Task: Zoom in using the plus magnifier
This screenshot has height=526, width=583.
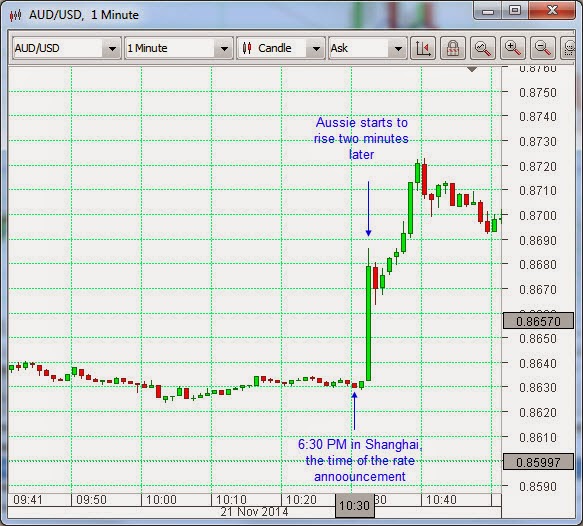Action: click(x=513, y=48)
